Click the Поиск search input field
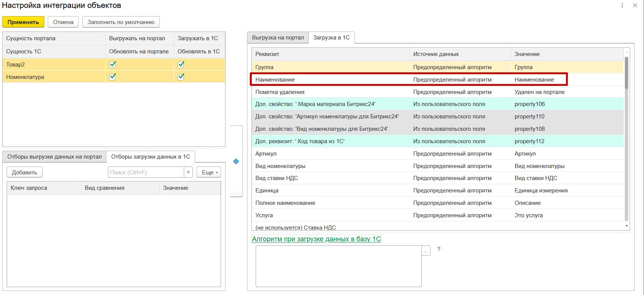 tap(146, 172)
